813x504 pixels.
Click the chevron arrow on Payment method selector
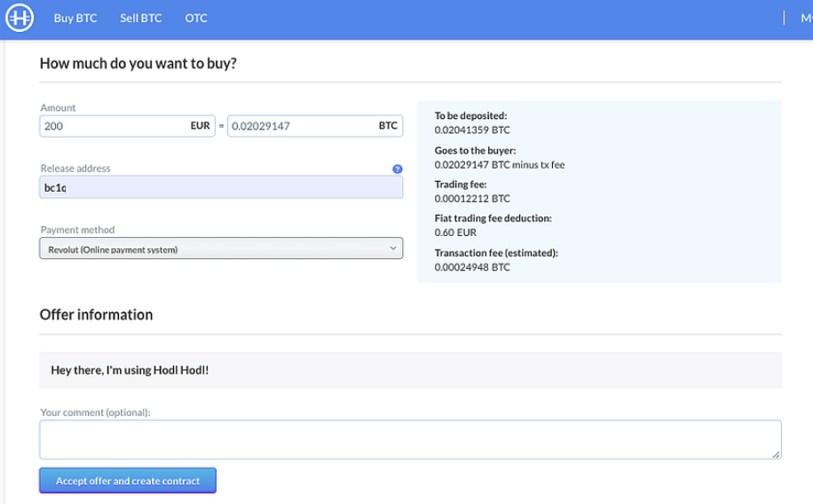tap(393, 248)
